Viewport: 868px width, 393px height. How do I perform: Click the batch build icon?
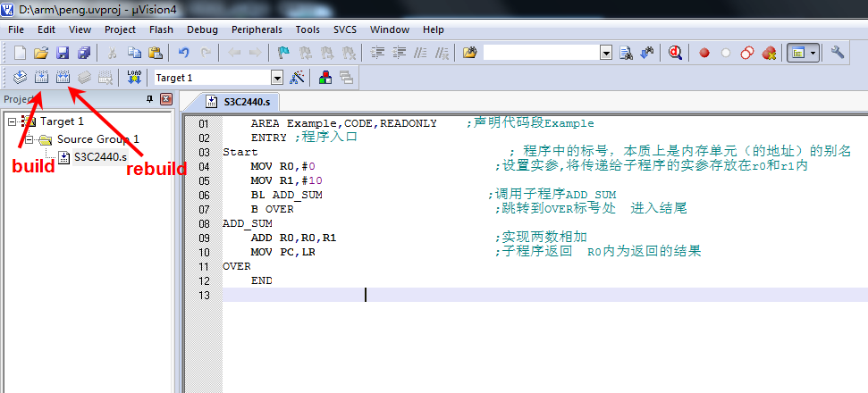[x=84, y=78]
